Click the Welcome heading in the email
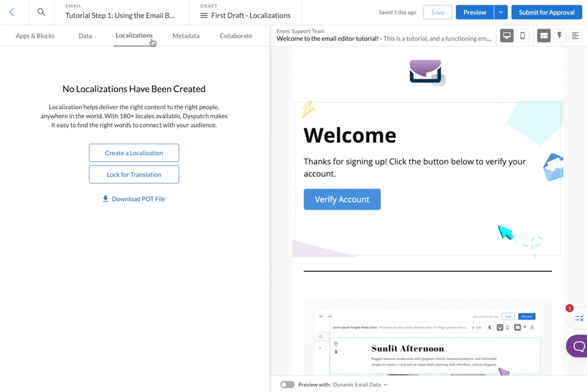This screenshot has width=587, height=392. (x=350, y=135)
